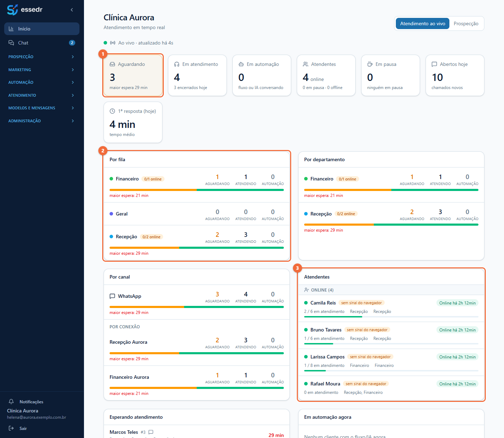This screenshot has width=504, height=438.
Task: Collapse the sidebar with the chevron
Action: pos(72,10)
